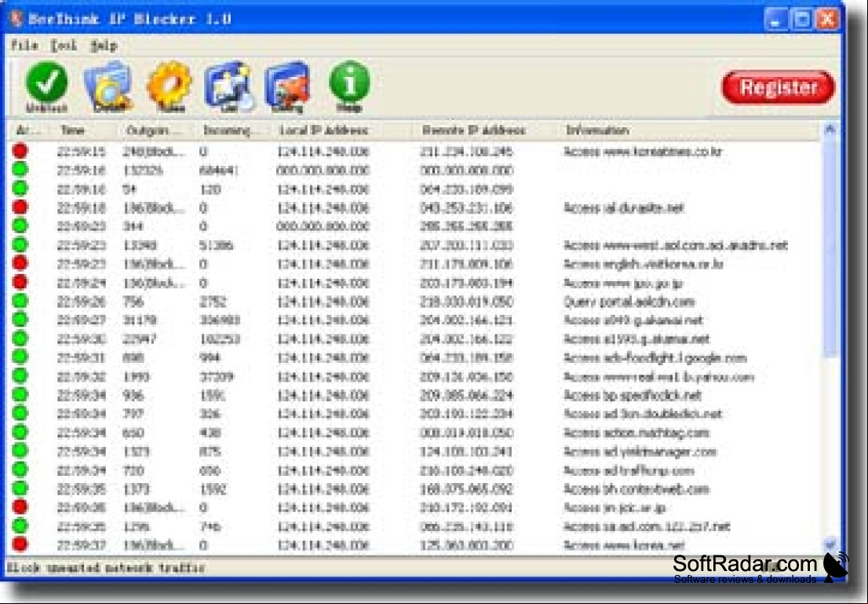Select 'Access ph.contextweb.com' cell
Image resolution: width=868 pixels, height=604 pixels.
coord(636,489)
